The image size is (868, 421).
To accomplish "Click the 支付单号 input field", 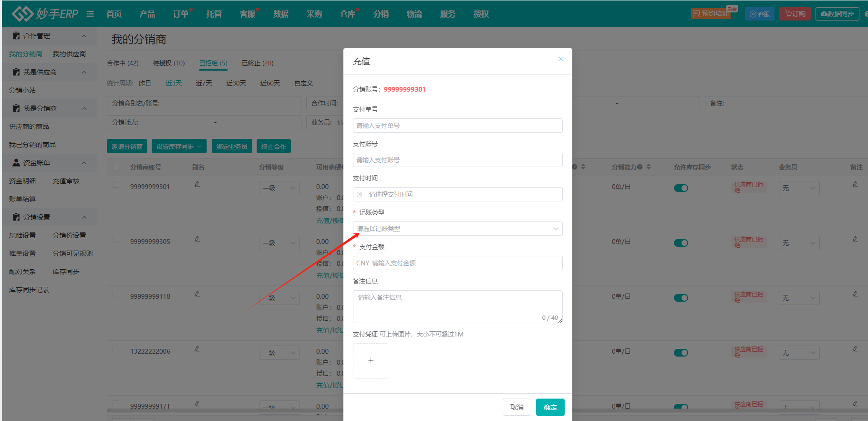I will tap(457, 126).
